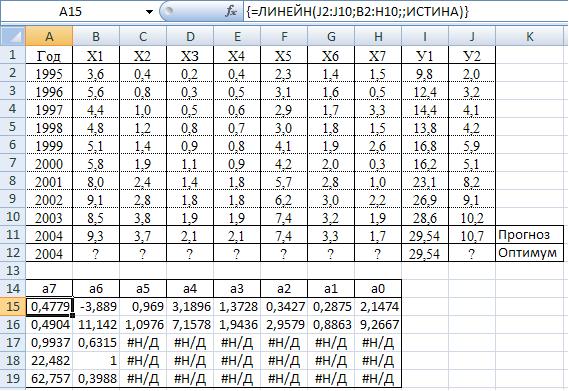This screenshot has height=391, width=569.
Task: Select column J header
Action: tap(472, 36)
